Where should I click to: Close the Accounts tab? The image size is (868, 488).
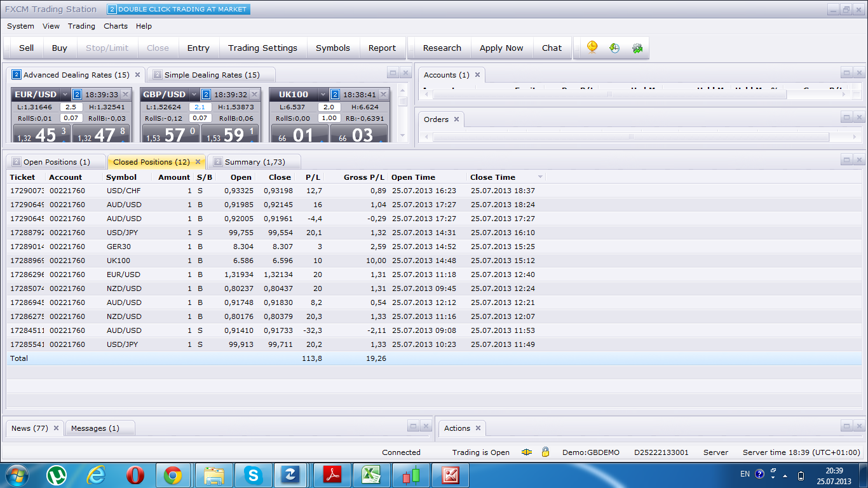tap(477, 75)
